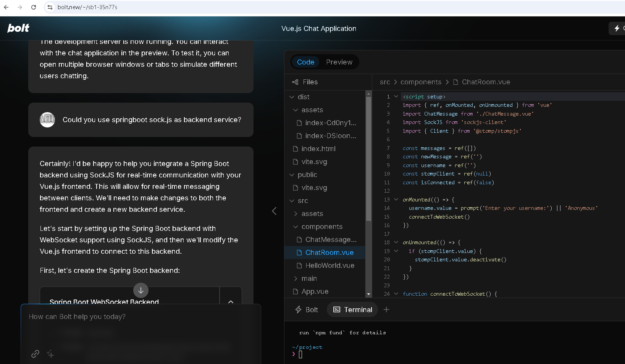This screenshot has height=364, width=625.
Task: Fold code at line 18 onUnmounted
Action: pos(396,242)
